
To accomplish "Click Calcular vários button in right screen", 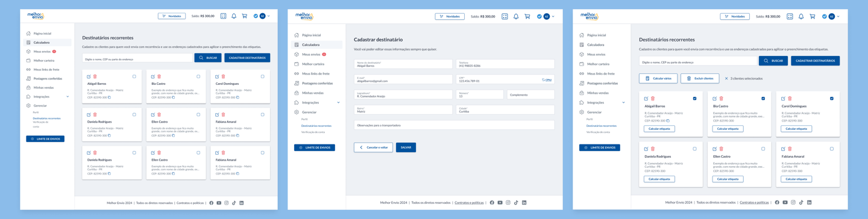I will [x=658, y=78].
